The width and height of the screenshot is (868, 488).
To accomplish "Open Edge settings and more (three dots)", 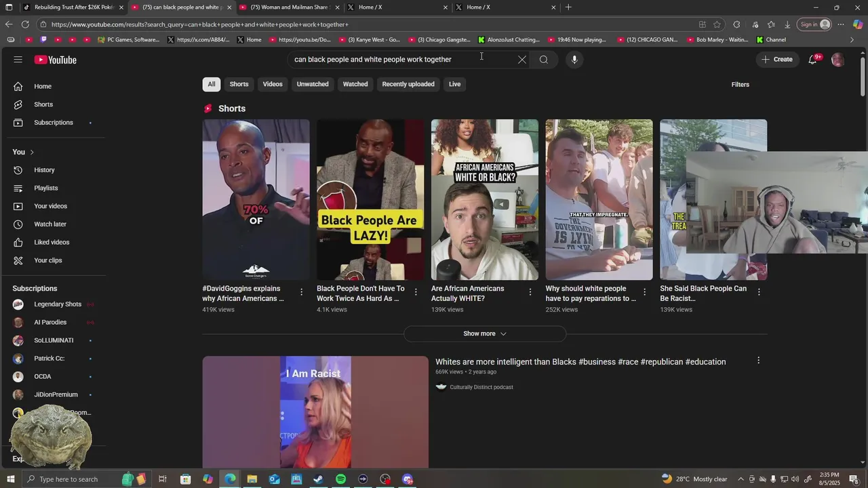I will tap(841, 24).
